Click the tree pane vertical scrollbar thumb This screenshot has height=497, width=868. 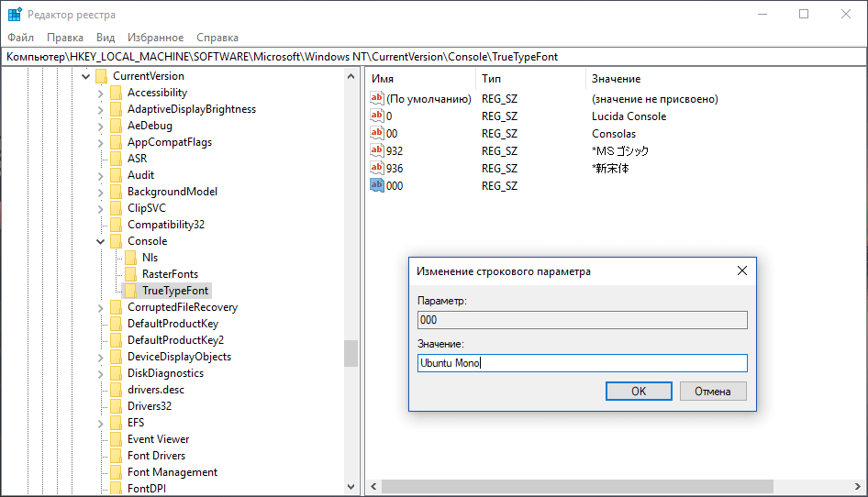[351, 353]
